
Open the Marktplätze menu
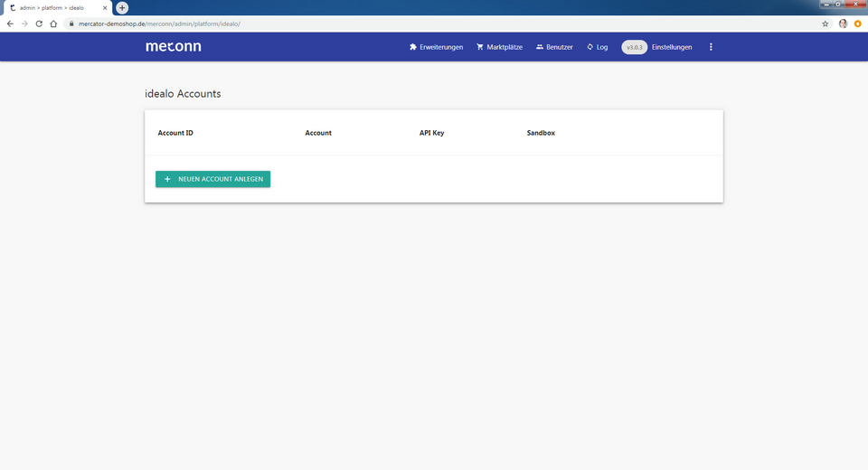pyautogui.click(x=499, y=47)
